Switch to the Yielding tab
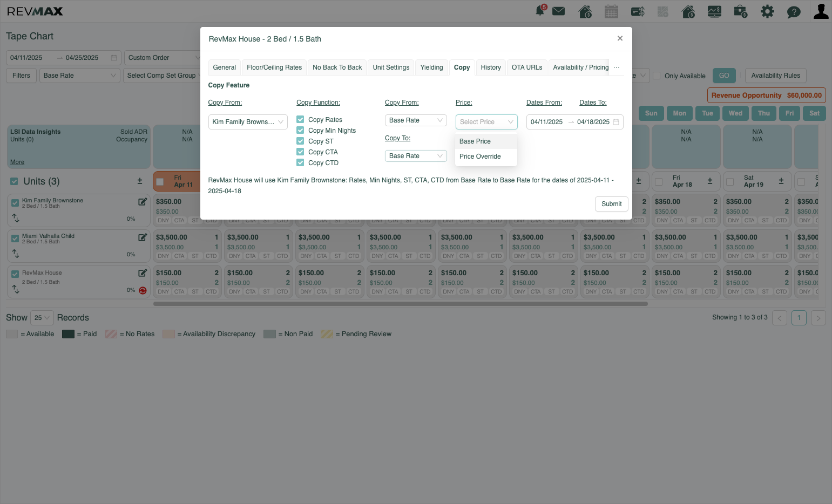 pyautogui.click(x=431, y=67)
